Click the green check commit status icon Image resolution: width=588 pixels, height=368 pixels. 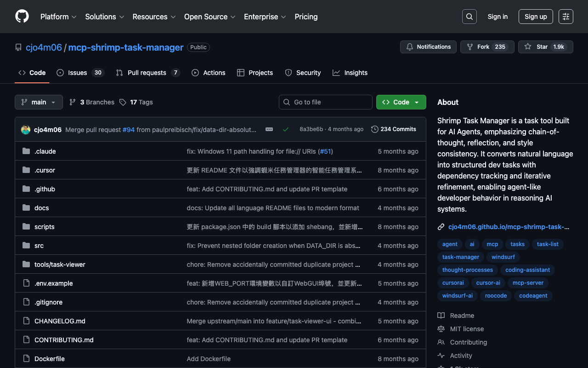[286, 129]
